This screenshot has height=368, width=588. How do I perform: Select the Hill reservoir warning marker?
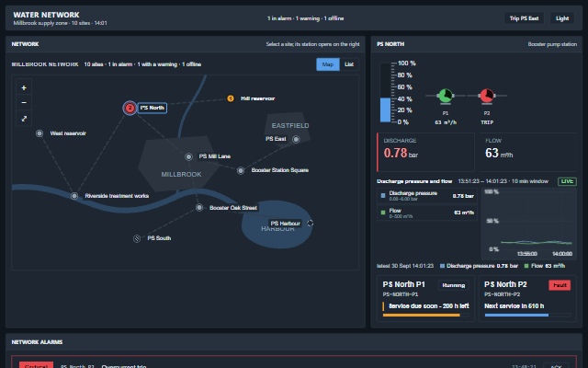coord(231,98)
